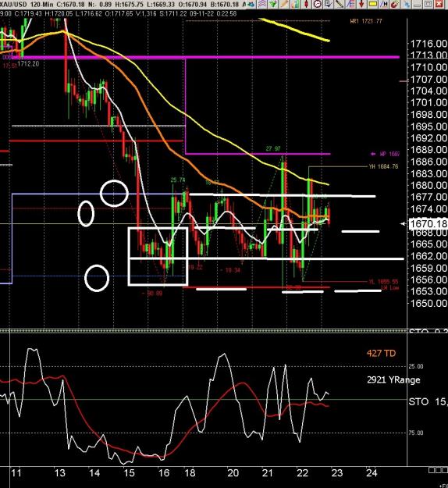Click the 25.00 stochastic level label

coord(416,366)
